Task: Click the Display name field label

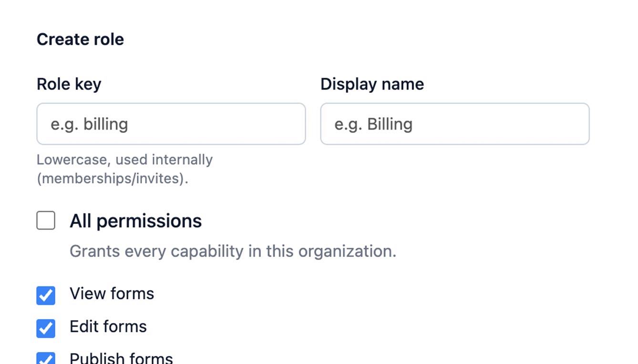Action: 372,84
